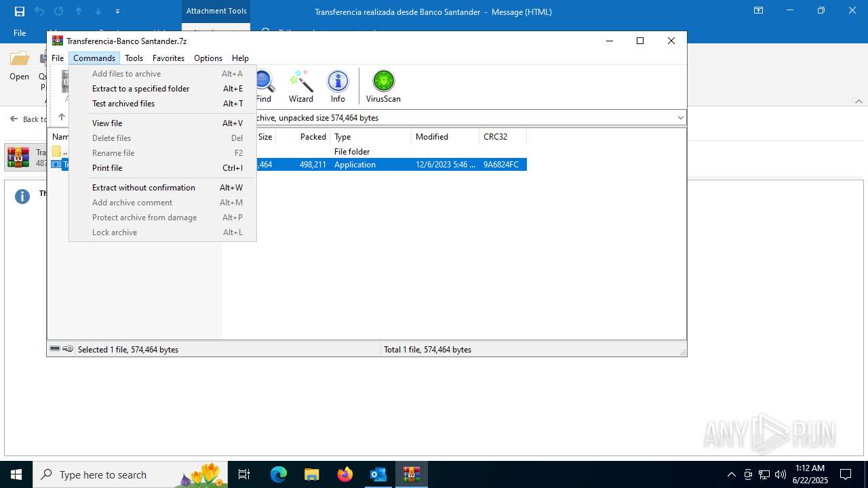Screen dimensions: 868x488
Task: Switch to Outlook on the taskbar
Action: (x=378, y=474)
